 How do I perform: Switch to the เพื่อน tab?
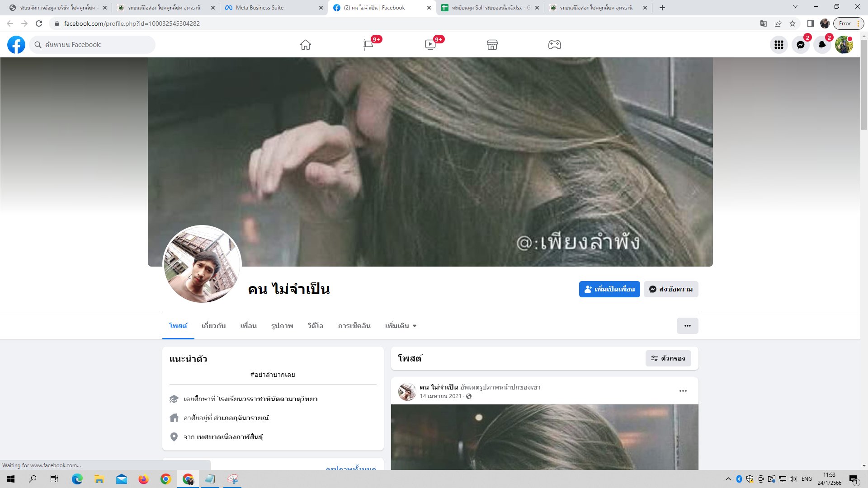pyautogui.click(x=248, y=326)
